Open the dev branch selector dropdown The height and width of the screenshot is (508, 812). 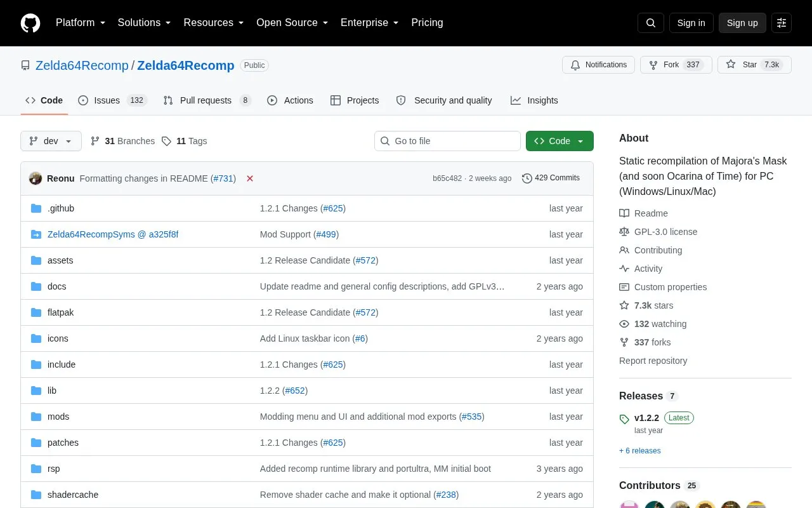(x=51, y=141)
